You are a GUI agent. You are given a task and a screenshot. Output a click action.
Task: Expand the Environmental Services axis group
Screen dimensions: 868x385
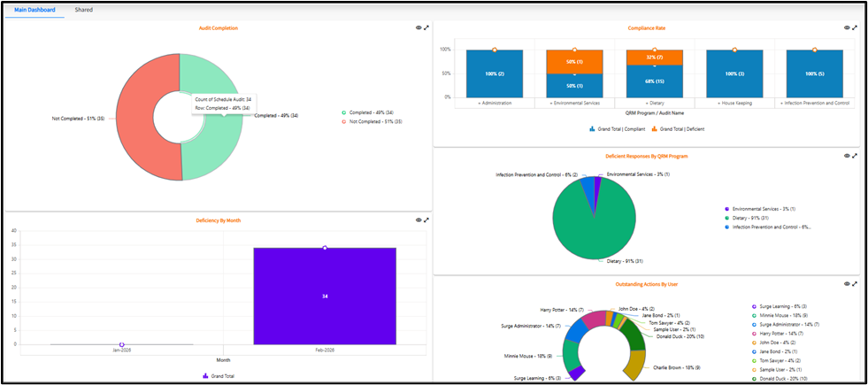(x=574, y=104)
